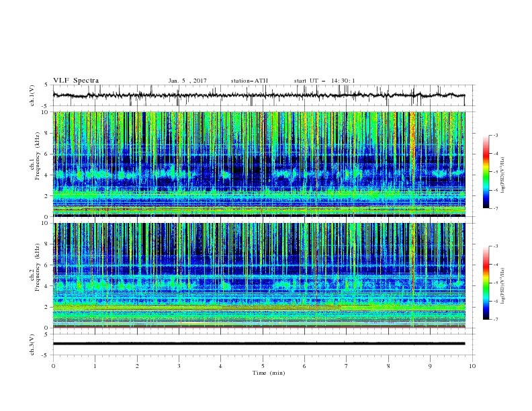Select the ch.1 colorbar "log(PSD)(V²/Hz)" label

pos(503,175)
